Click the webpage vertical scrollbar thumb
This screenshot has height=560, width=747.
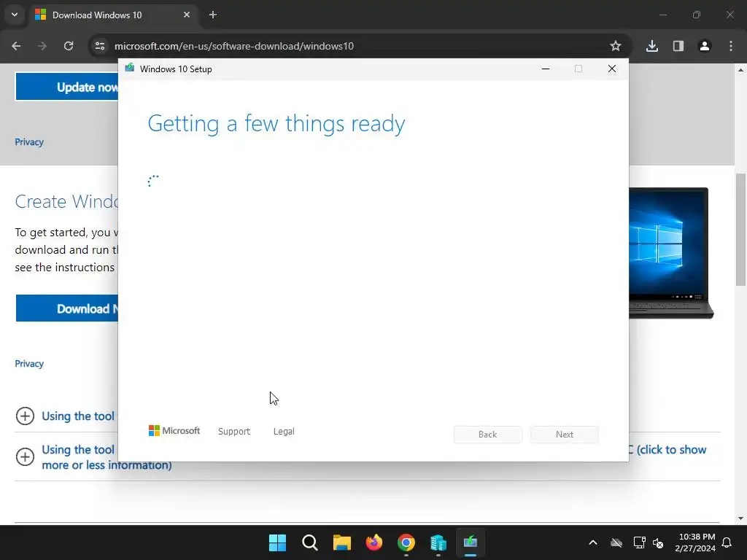pos(741,230)
